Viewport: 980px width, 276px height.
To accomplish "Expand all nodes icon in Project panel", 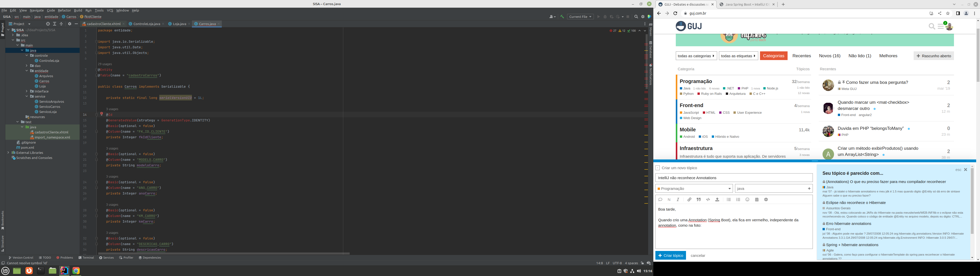I will click(55, 24).
